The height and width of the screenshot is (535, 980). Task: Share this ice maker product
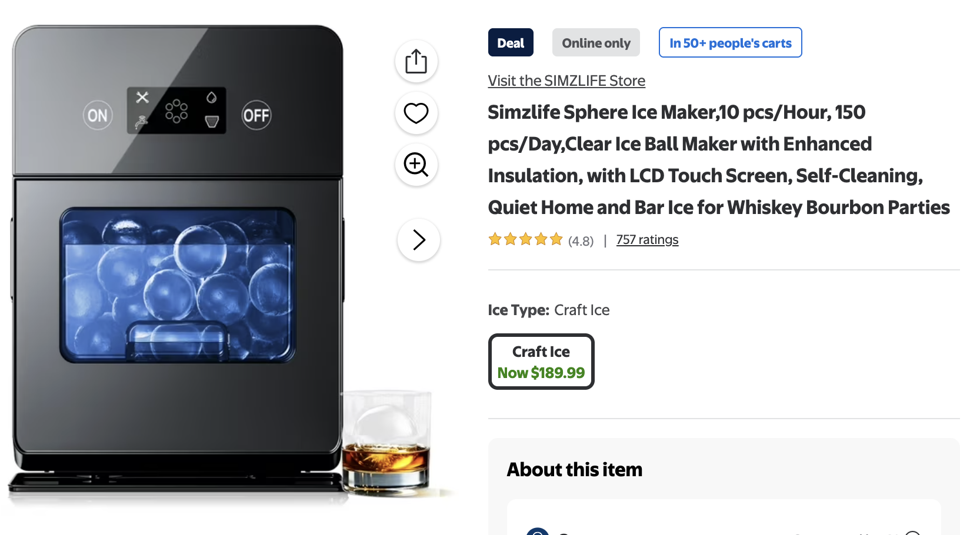click(x=416, y=61)
